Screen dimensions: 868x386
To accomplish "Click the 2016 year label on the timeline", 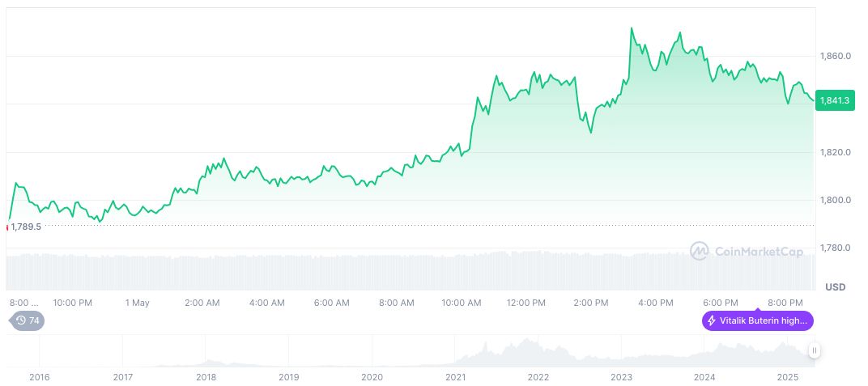I will point(39,377).
